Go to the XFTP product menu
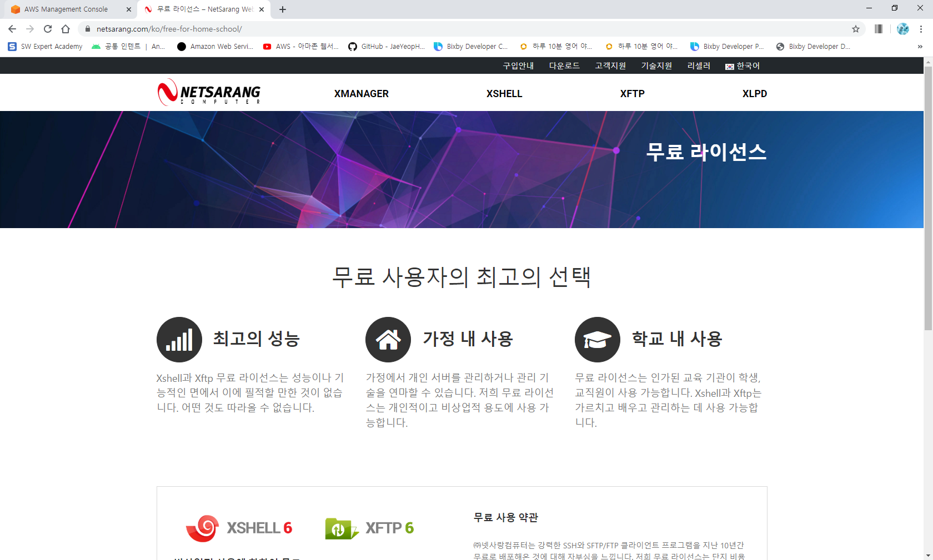 [633, 94]
